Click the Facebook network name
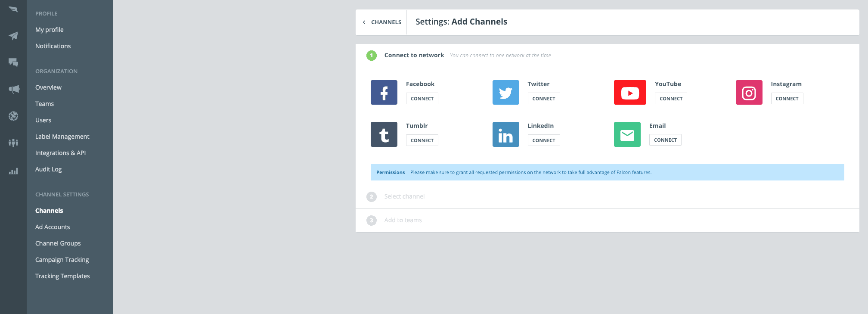868x314 pixels. [x=420, y=84]
